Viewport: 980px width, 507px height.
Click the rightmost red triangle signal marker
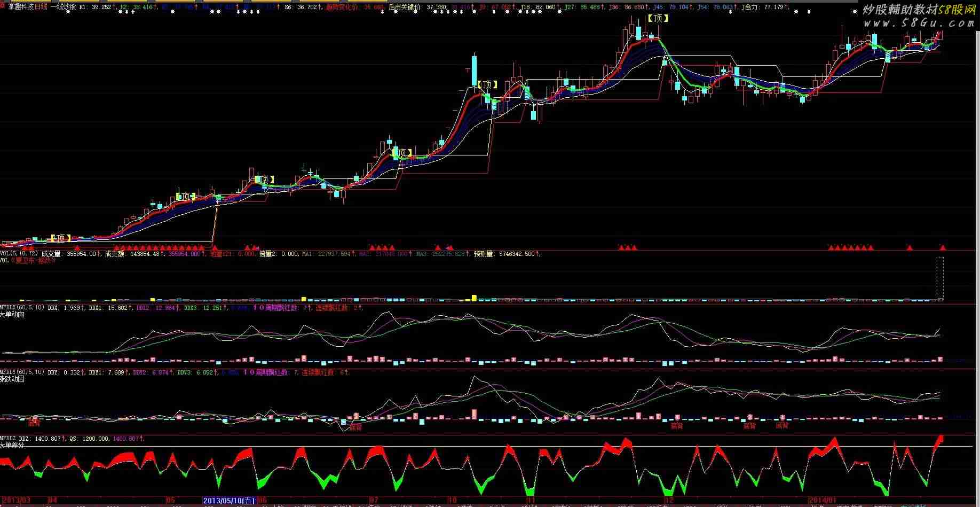(943, 247)
